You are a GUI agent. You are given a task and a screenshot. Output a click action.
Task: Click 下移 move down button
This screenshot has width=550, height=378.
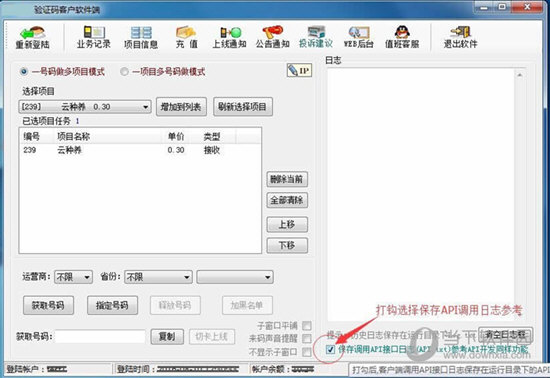(287, 245)
